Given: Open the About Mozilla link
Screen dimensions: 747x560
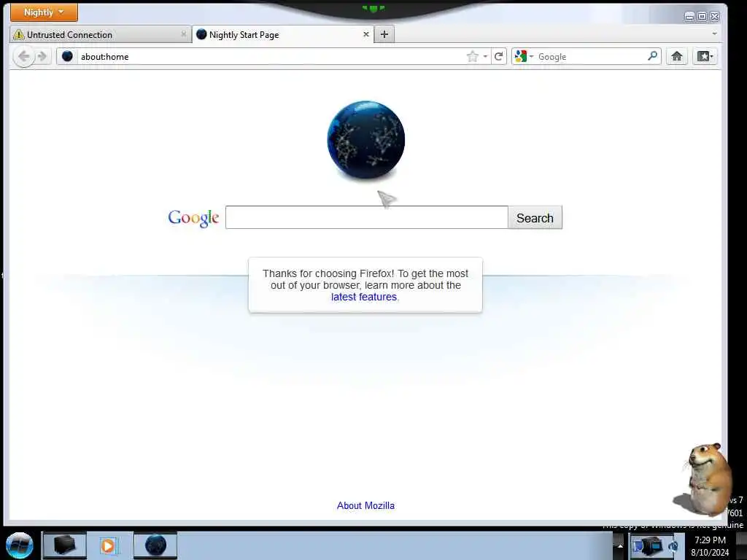Looking at the screenshot, I should click(366, 506).
